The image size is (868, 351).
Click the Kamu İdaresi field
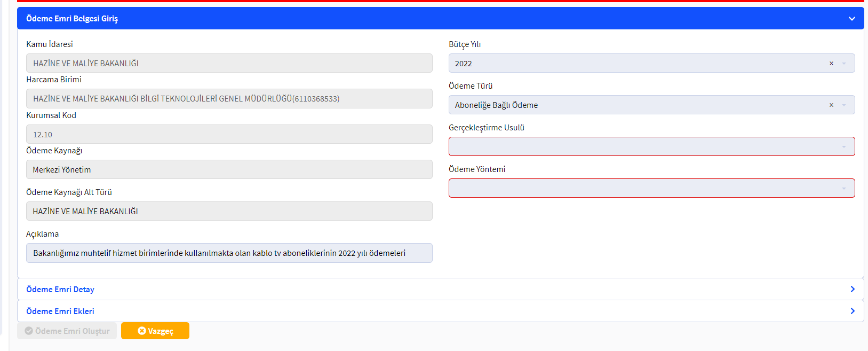(229, 63)
